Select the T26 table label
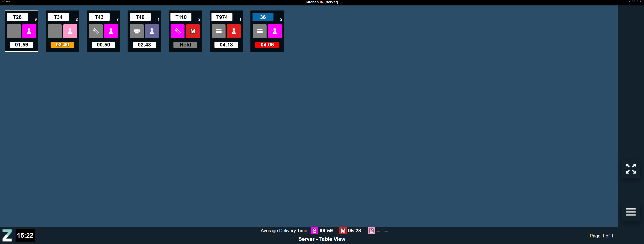Screen dimensions: 644x244 [17, 17]
